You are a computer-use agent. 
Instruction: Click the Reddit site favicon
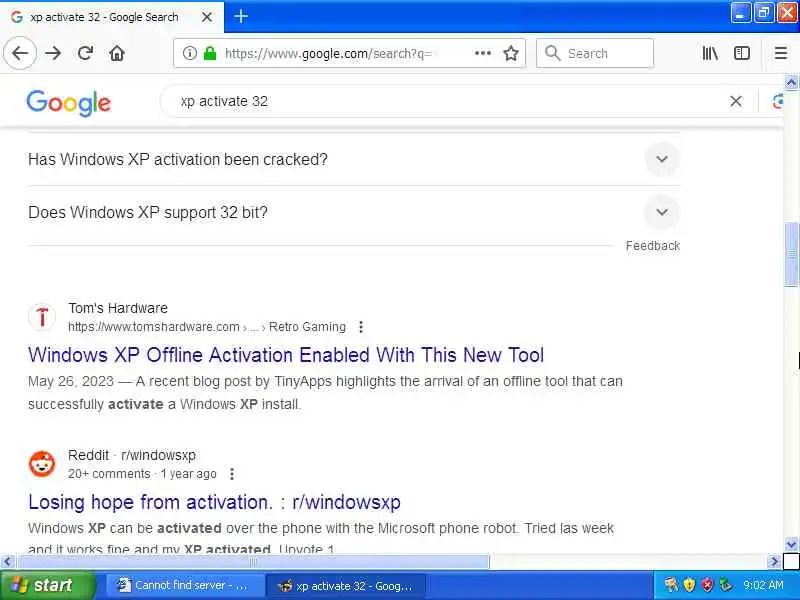point(42,464)
